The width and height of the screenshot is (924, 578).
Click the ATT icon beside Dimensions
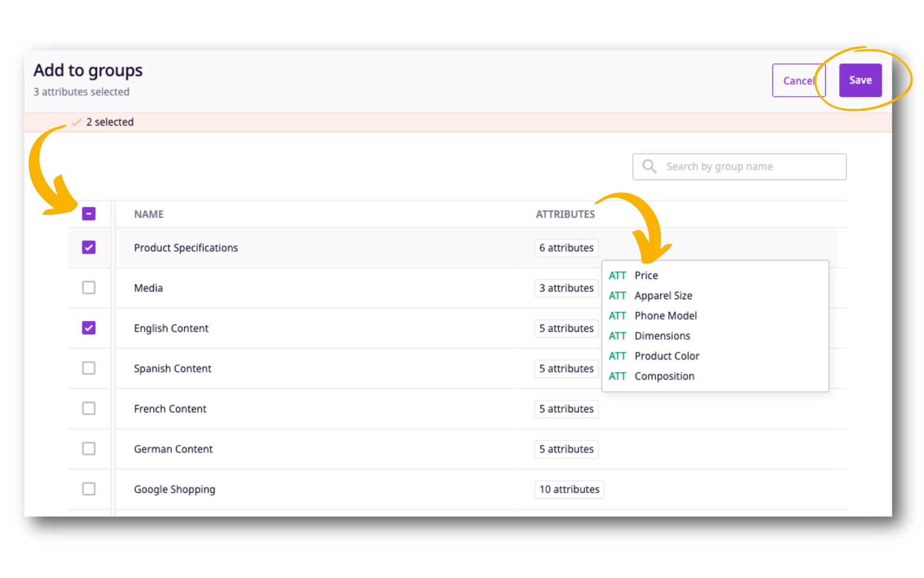point(617,336)
